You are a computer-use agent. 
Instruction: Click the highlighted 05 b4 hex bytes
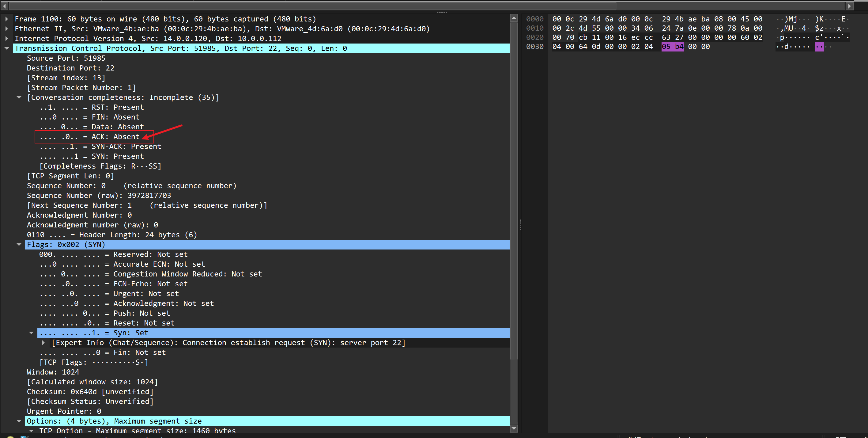pyautogui.click(x=672, y=47)
